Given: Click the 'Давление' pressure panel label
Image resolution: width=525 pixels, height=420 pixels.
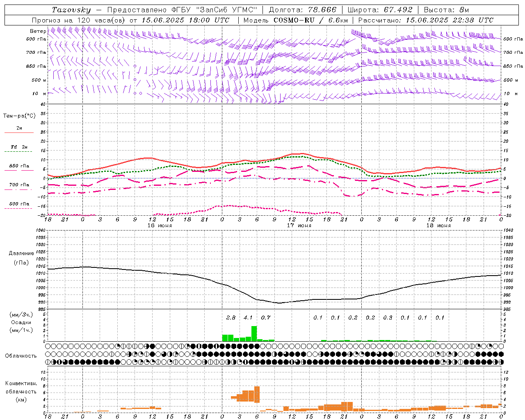Looking at the screenshot, I should (21, 253).
